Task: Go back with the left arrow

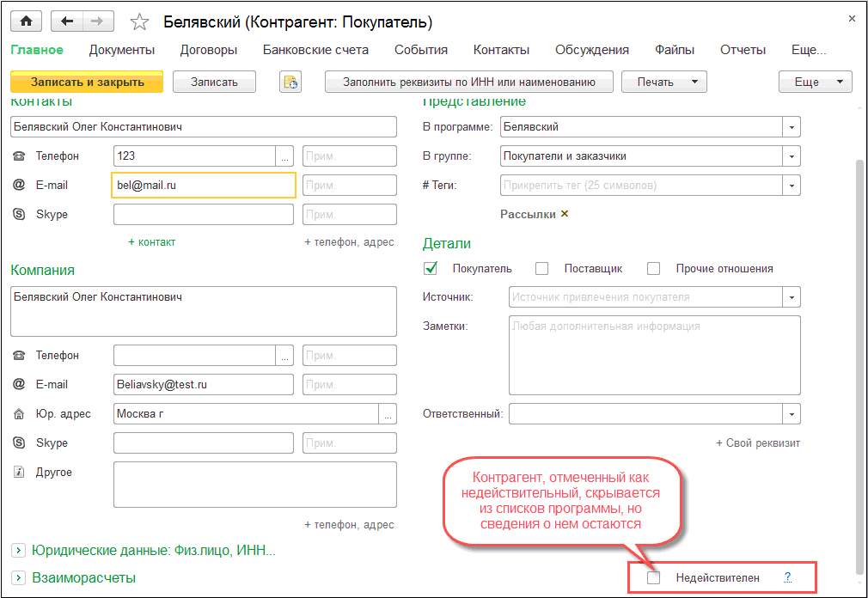Action: (x=67, y=21)
